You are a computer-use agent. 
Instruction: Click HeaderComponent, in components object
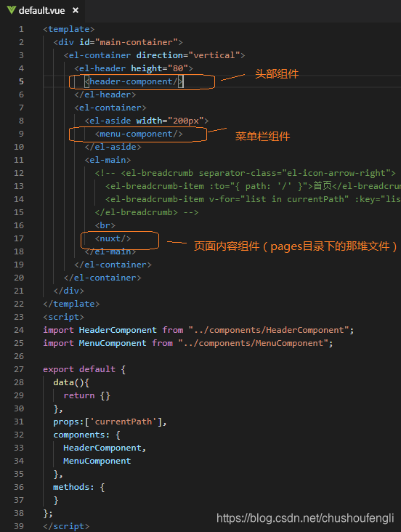105,448
